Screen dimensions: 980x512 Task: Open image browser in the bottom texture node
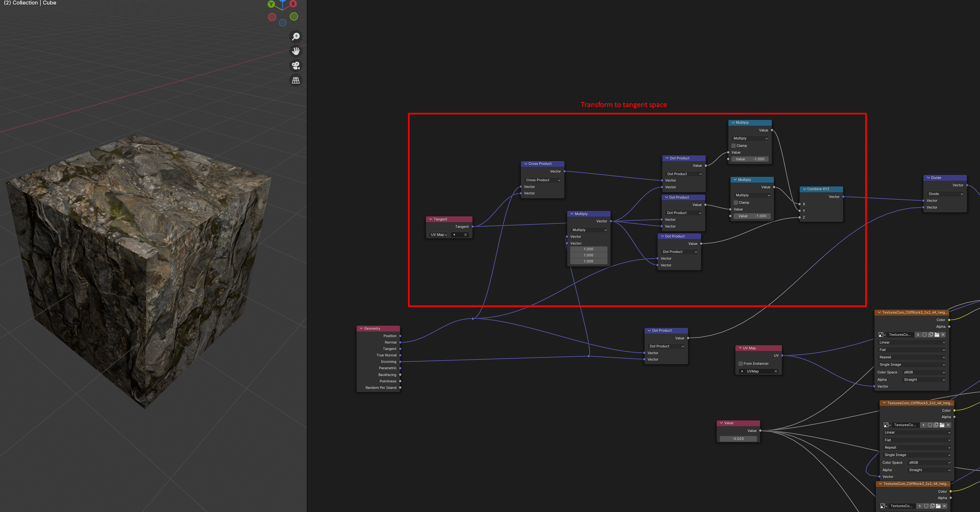click(x=884, y=506)
